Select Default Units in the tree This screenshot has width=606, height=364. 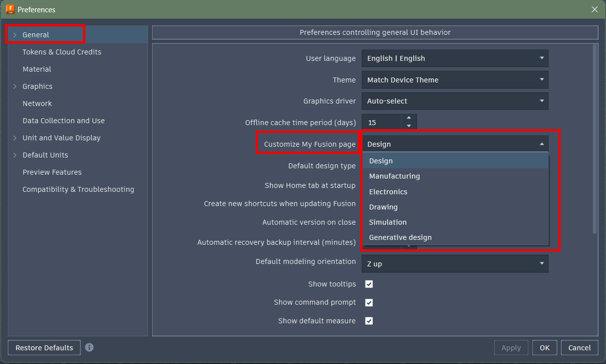pyautogui.click(x=45, y=155)
